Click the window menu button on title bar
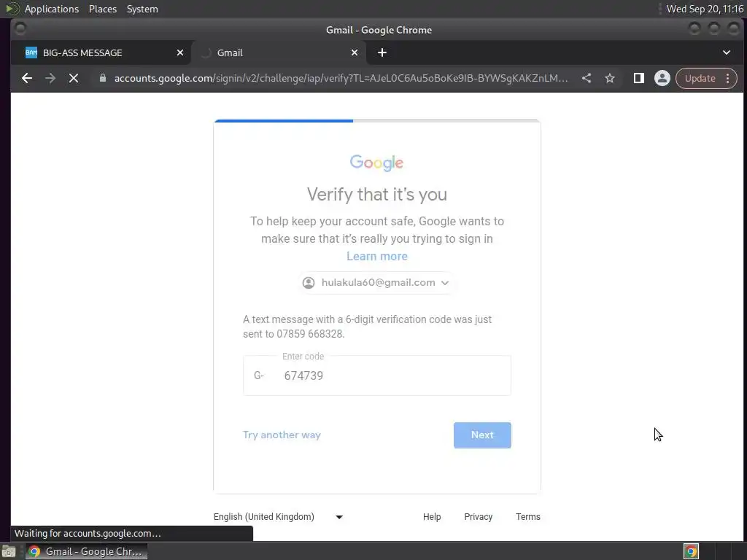 20,29
